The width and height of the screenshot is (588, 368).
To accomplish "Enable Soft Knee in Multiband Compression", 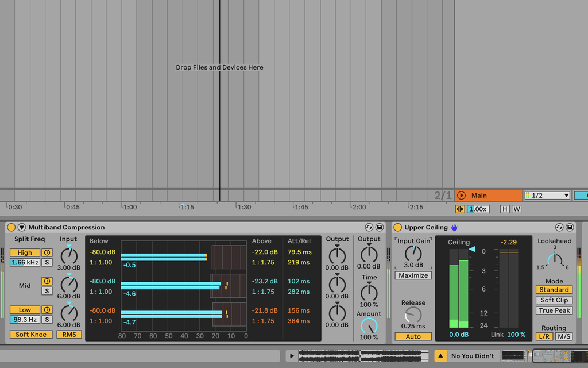I will (x=30, y=334).
